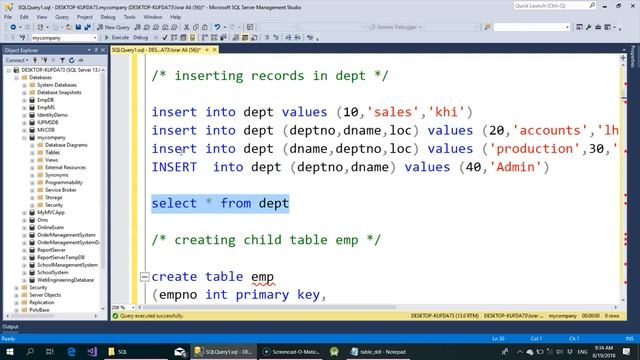Screen dimensions: 640x360
Task: Click the Debug button in the toolbar
Action: point(140,38)
